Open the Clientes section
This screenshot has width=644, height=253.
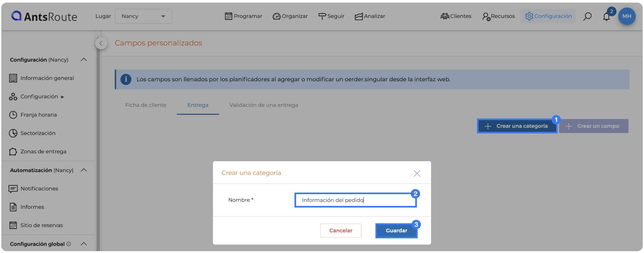tap(456, 16)
